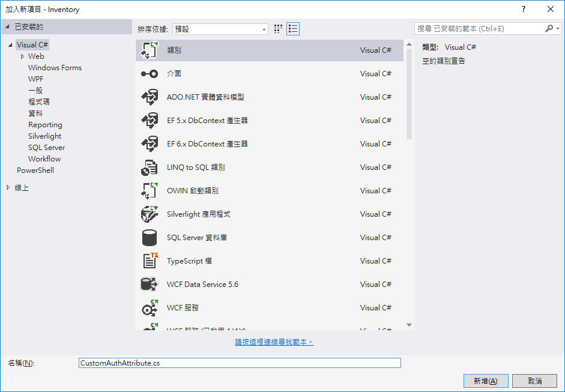This screenshot has width=565, height=392.
Task: Select Silverlight category in tree
Action: (44, 136)
